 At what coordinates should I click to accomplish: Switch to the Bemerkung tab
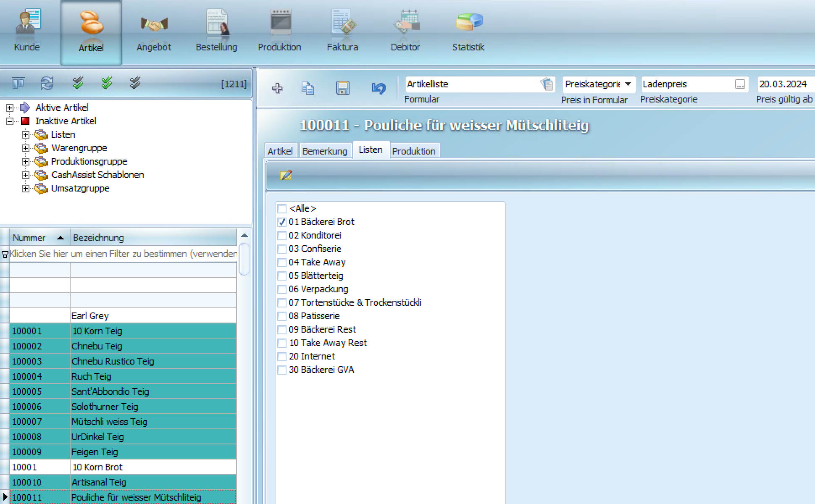pos(325,151)
